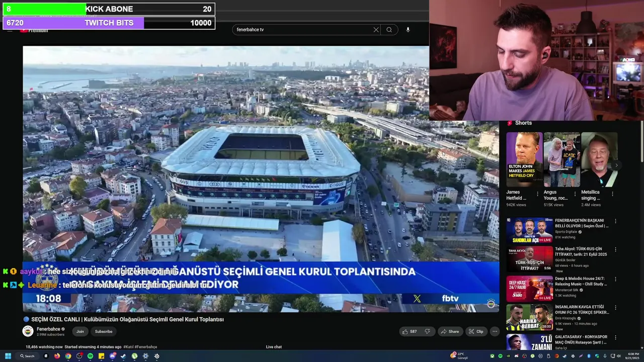
Task: Subscribe to the Fenerbahce channel
Action: (104, 331)
